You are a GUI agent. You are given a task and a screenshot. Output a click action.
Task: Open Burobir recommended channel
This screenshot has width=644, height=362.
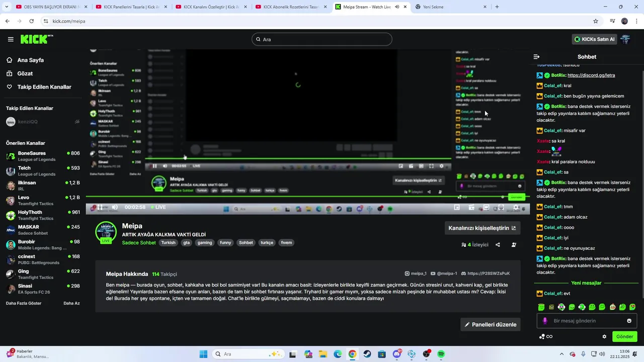(x=43, y=244)
